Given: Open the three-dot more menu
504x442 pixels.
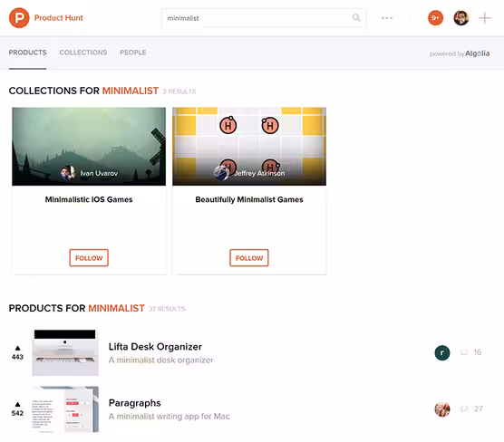Looking at the screenshot, I should (x=387, y=18).
